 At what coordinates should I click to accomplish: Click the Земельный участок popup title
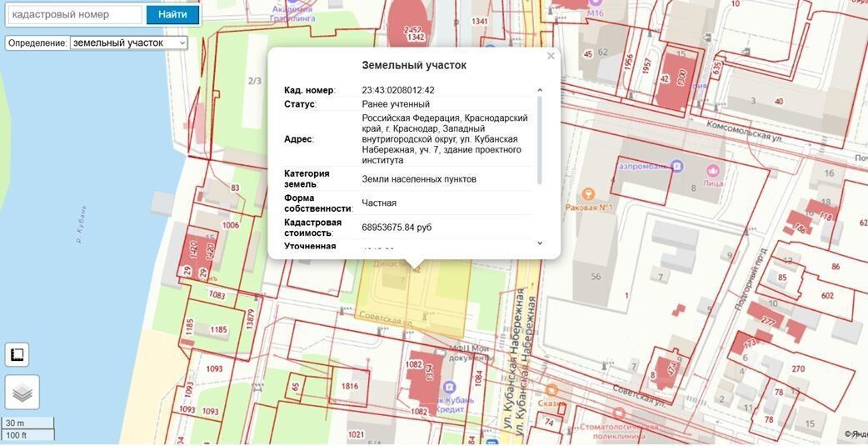tap(414, 65)
